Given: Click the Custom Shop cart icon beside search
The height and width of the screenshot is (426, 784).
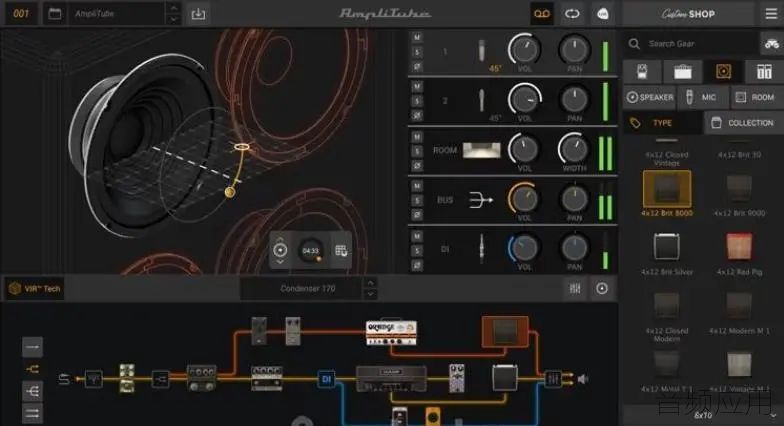Looking at the screenshot, I should click(x=772, y=44).
